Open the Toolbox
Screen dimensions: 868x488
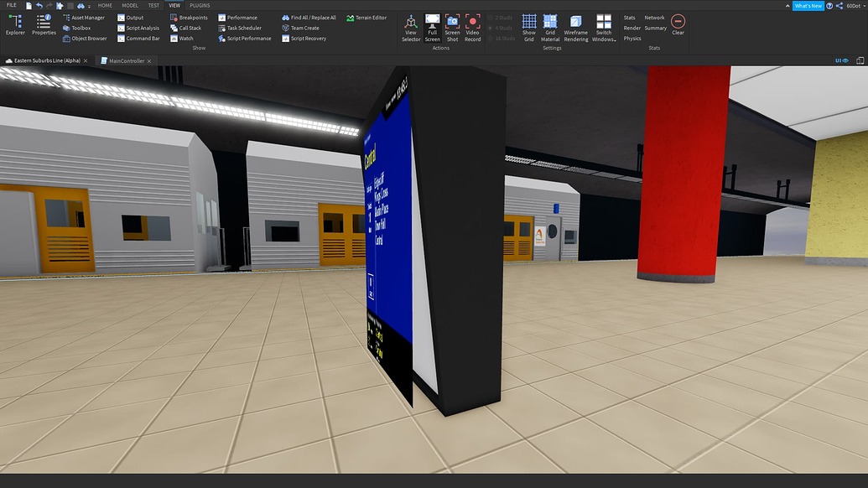pos(81,27)
